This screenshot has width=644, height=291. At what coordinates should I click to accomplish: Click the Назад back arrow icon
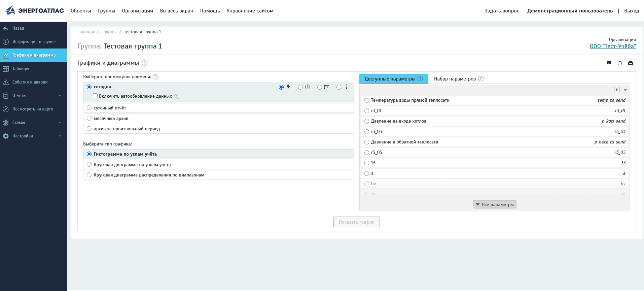click(x=6, y=28)
